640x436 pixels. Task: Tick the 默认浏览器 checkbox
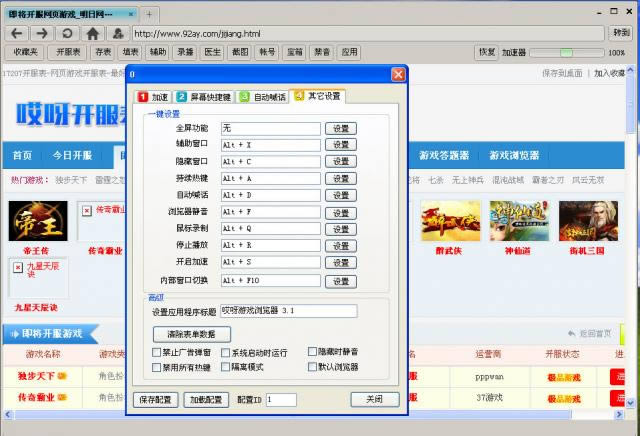pos(312,367)
